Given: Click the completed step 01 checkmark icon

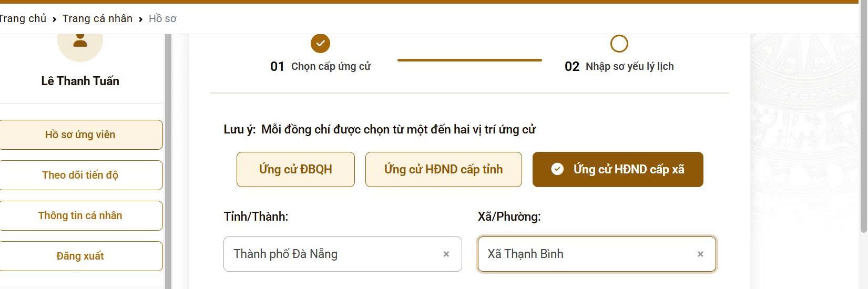Looking at the screenshot, I should (320, 44).
